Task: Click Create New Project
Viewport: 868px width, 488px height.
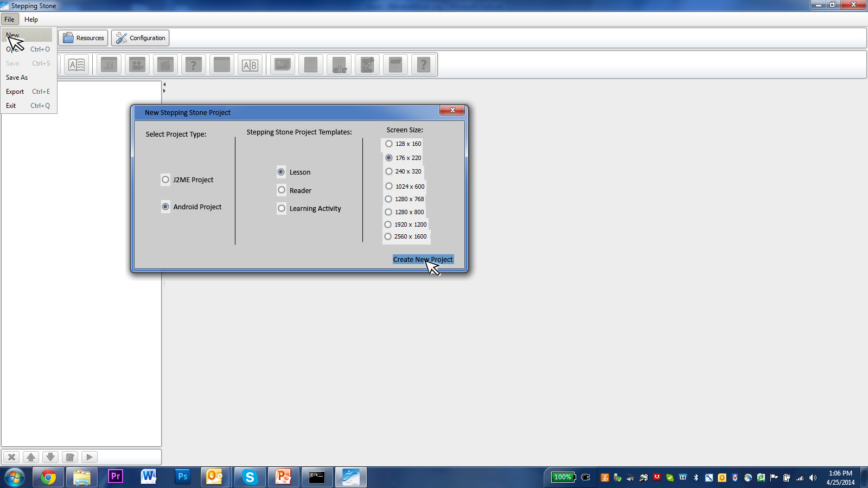Action: 423,260
